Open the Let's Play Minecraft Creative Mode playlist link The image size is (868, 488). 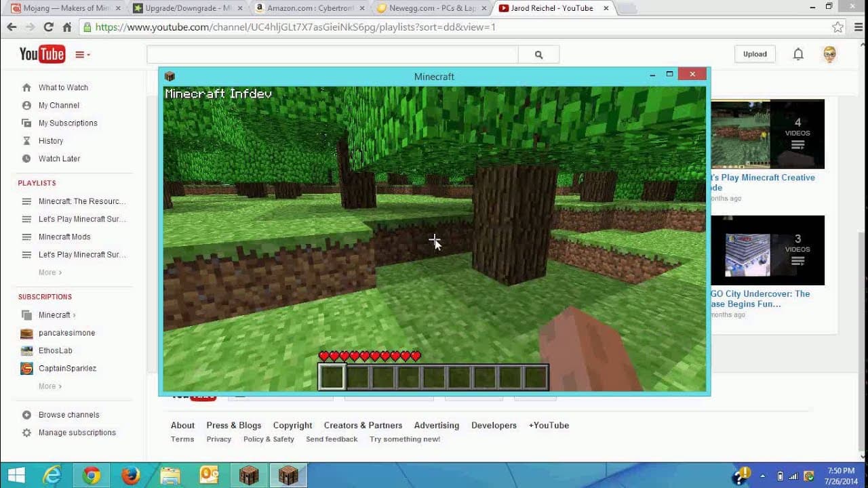pyautogui.click(x=763, y=182)
